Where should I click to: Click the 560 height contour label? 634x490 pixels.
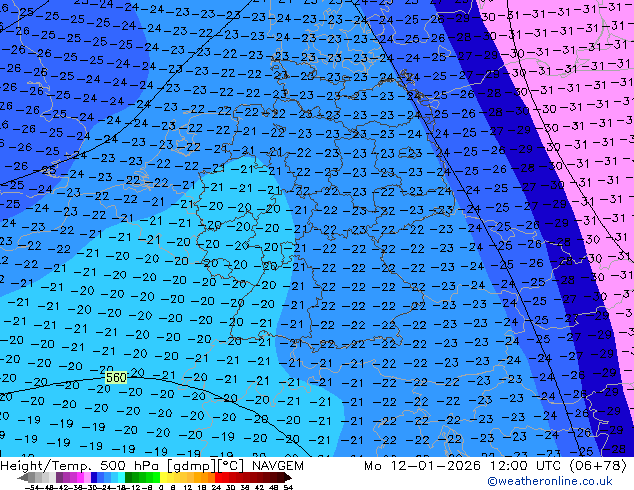[116, 378]
